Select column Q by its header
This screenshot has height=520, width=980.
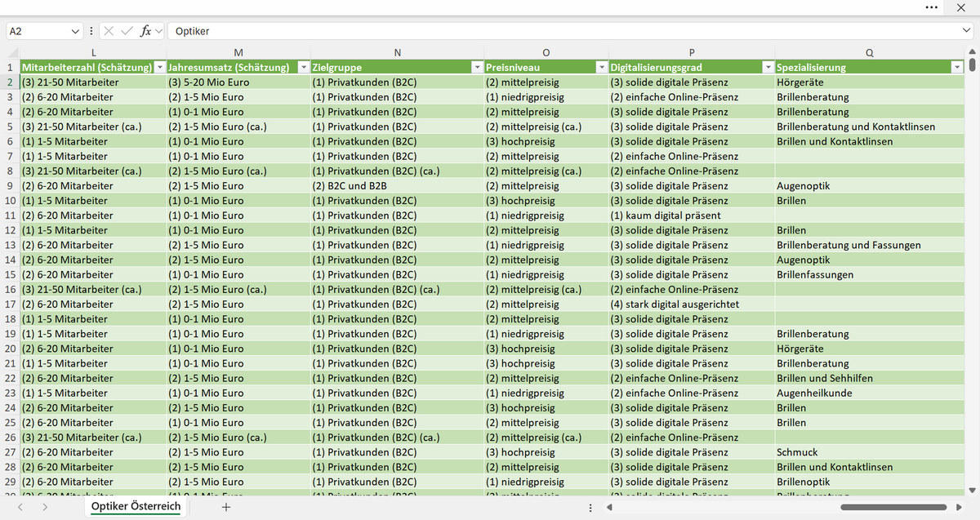[x=869, y=53]
